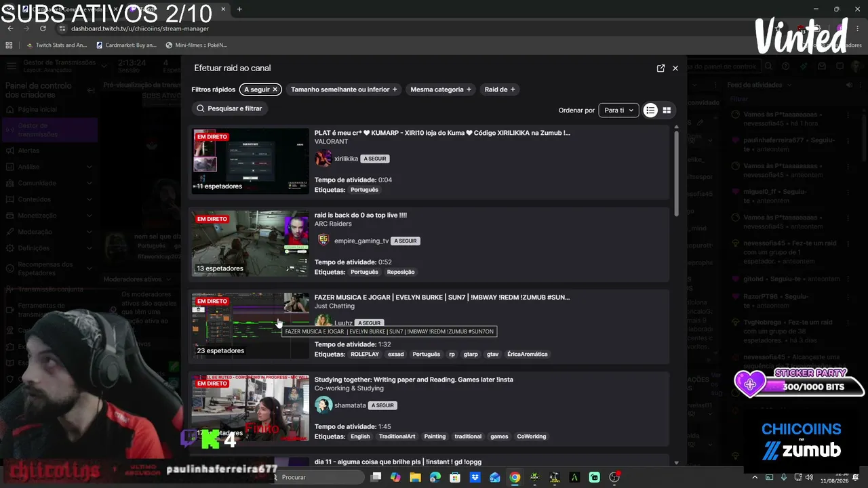Select the ÉricaAromática tag
The width and height of the screenshot is (868, 488).
527,354
